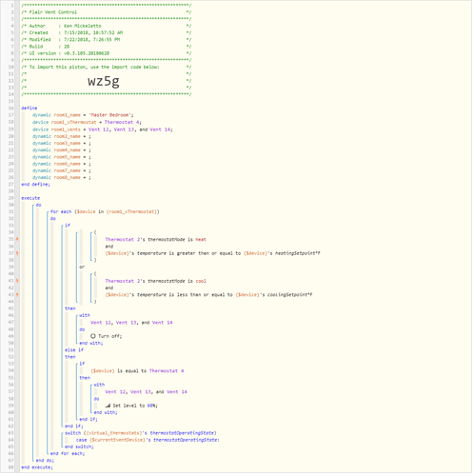Click the $device equal to Thermostat 4 condition

137,371
